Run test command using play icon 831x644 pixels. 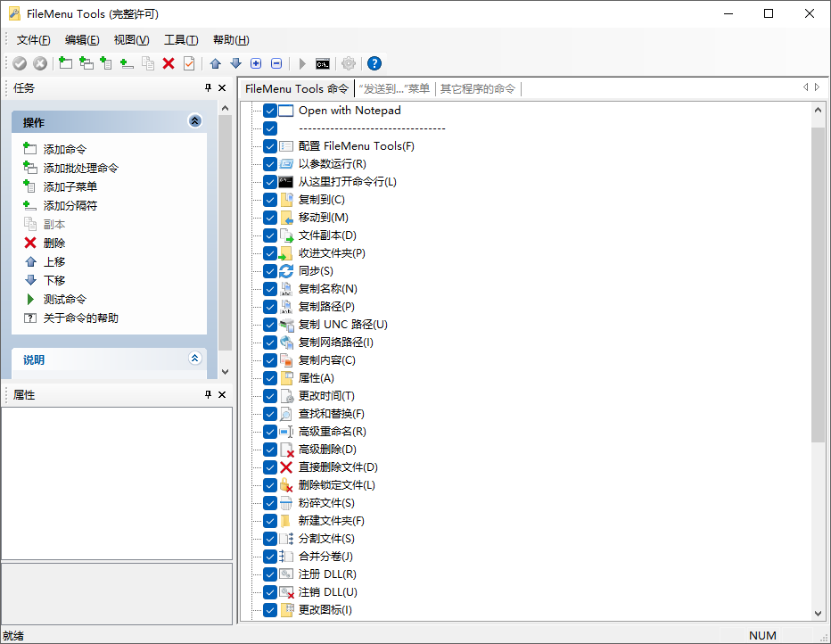click(x=301, y=62)
